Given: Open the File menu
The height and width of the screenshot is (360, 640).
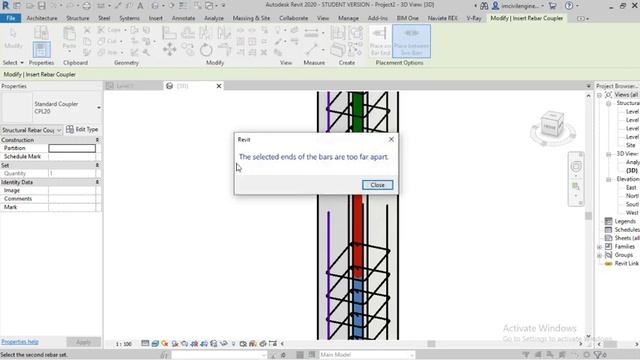Looking at the screenshot, I should [11, 18].
